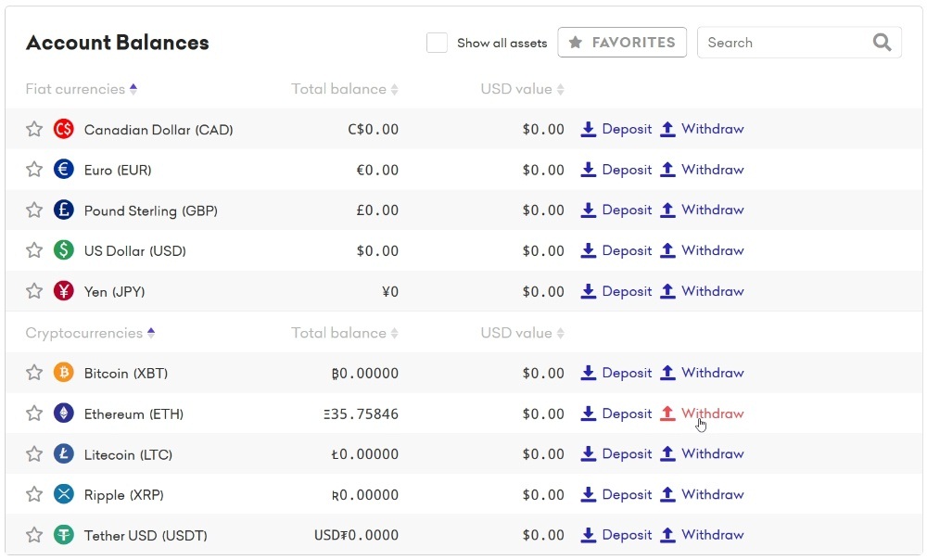
Task: Favorite the Yen (JPY) star
Action: tap(34, 291)
